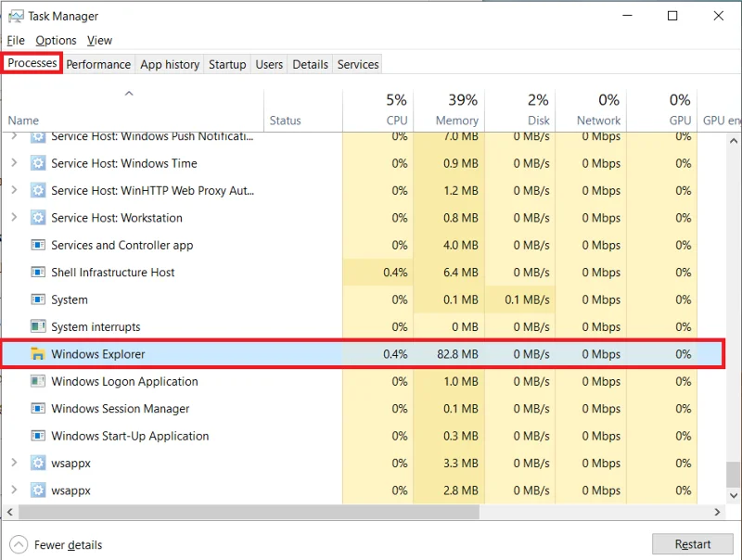
Task: Click the System process icon
Action: tap(38, 299)
